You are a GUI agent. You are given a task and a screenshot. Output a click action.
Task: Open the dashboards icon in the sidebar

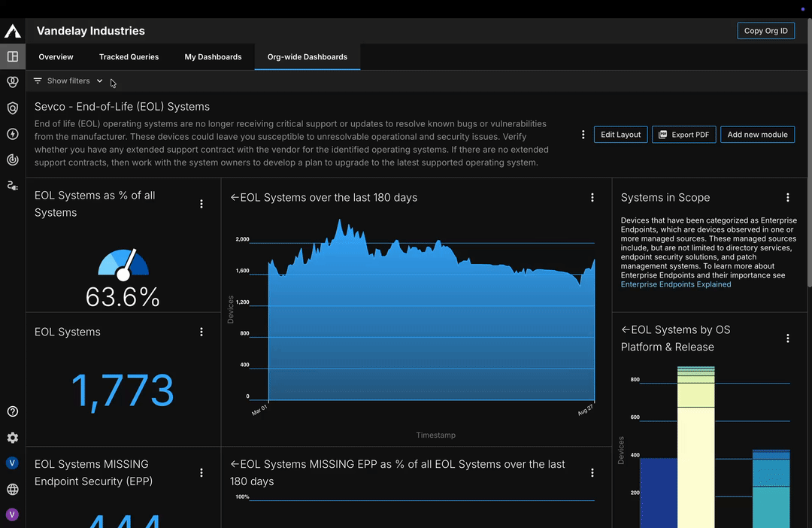(13, 56)
